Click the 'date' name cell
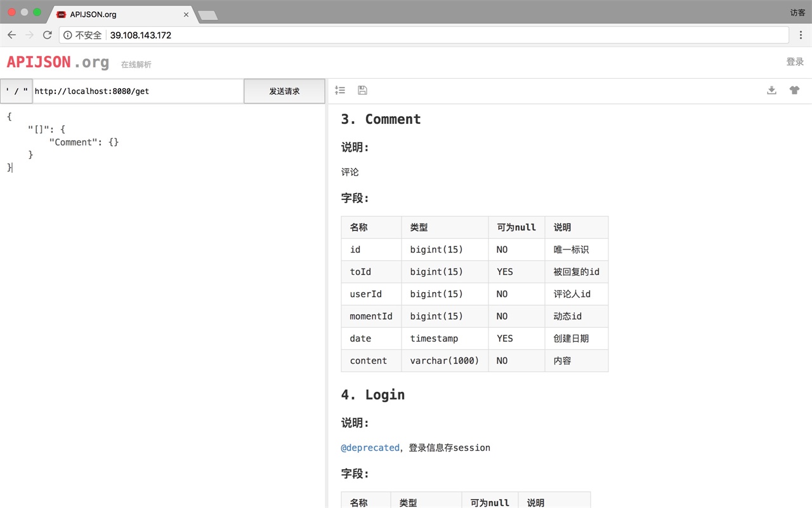 [x=371, y=338]
